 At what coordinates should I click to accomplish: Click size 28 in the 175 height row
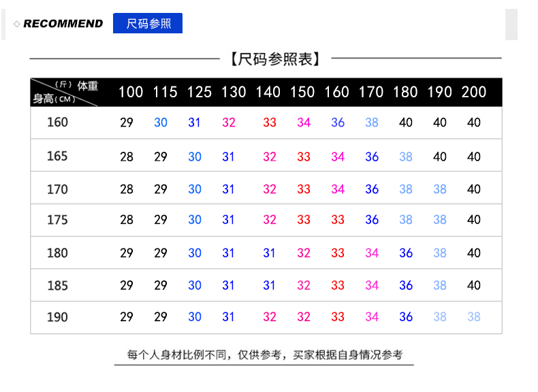click(x=126, y=220)
